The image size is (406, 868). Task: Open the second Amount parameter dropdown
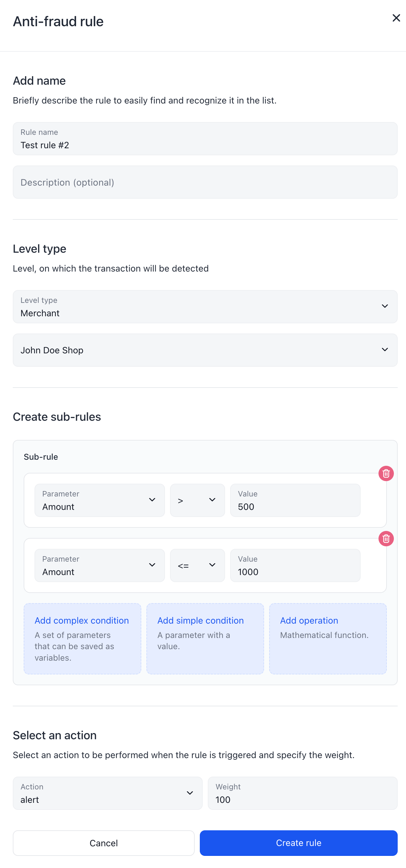point(99,565)
